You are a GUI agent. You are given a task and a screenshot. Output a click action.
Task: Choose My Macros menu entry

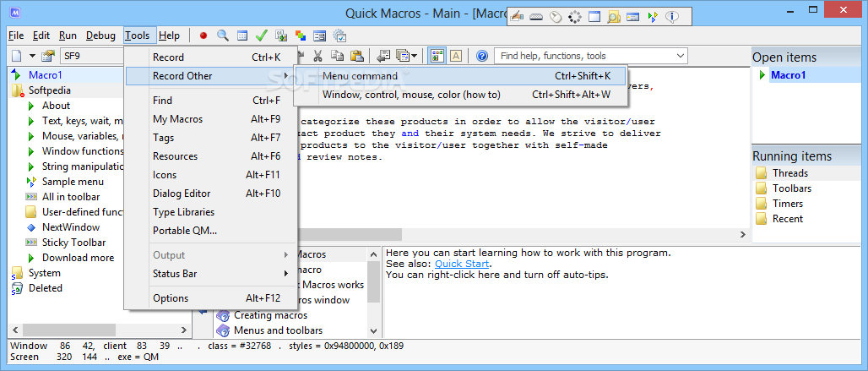pos(210,119)
